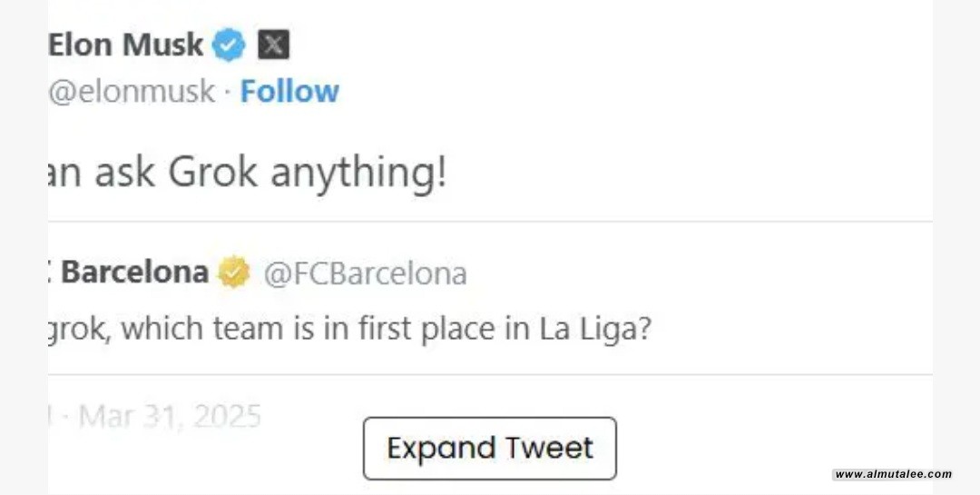Screen dimensions: 980x495
Task: Click the quoted La Liga question text
Action: 349,328
